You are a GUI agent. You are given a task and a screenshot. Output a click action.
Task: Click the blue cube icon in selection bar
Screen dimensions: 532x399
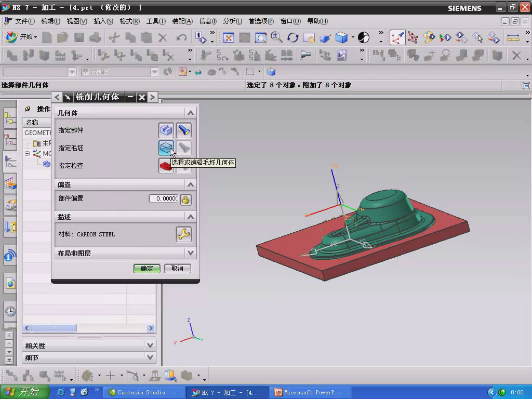271,72
